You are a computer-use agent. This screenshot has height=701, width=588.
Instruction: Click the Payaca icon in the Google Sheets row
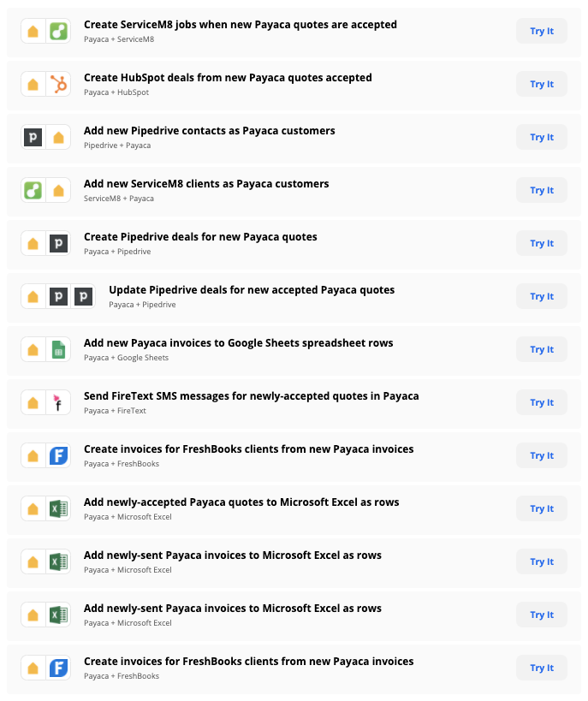33,349
